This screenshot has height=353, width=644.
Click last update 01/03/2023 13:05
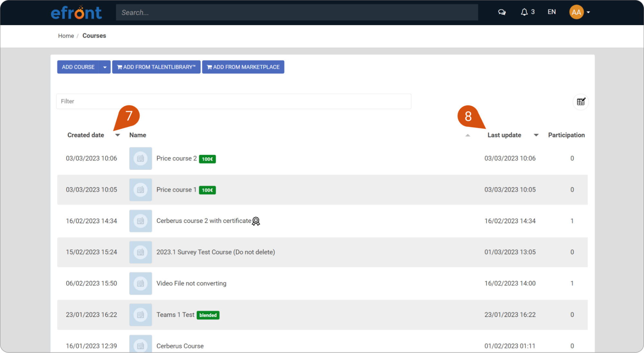pos(510,252)
